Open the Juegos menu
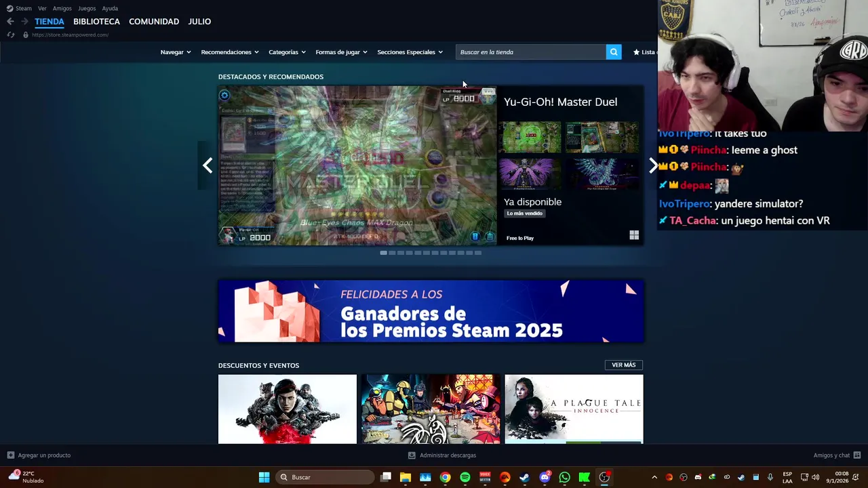Viewport: 868px width, 488px height. [x=87, y=8]
